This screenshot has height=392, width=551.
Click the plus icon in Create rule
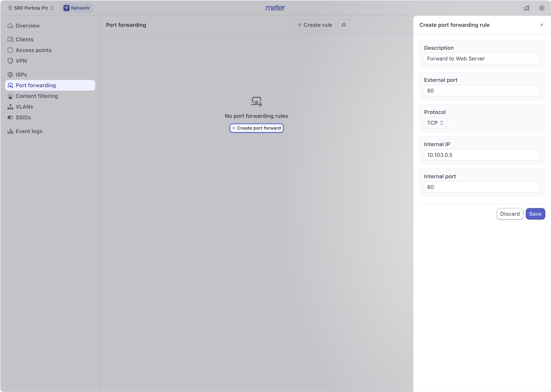(300, 25)
